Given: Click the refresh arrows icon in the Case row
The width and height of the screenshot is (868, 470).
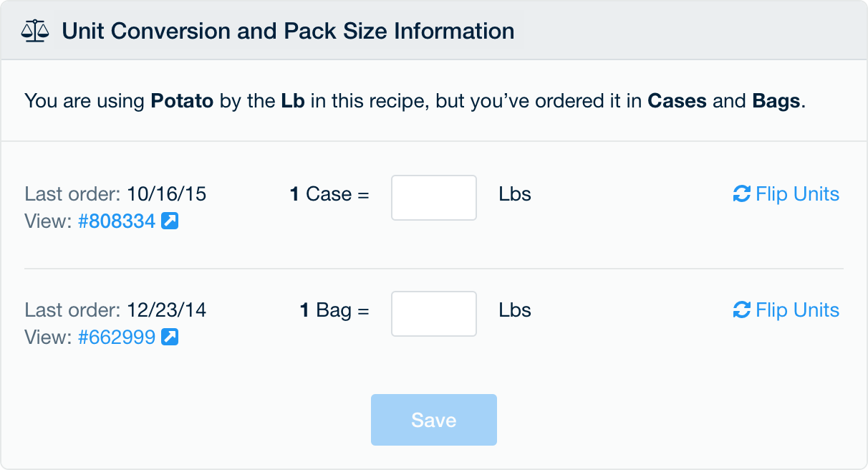Looking at the screenshot, I should click(742, 194).
